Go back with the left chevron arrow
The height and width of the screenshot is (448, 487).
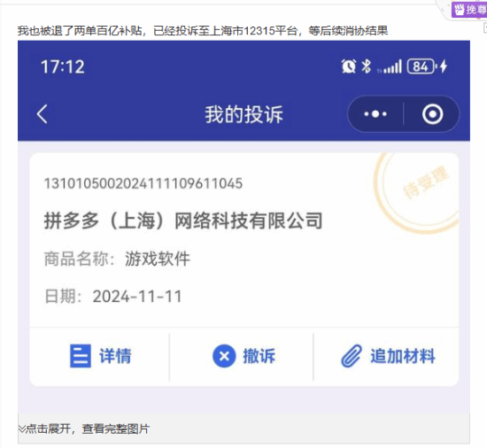pos(43,114)
